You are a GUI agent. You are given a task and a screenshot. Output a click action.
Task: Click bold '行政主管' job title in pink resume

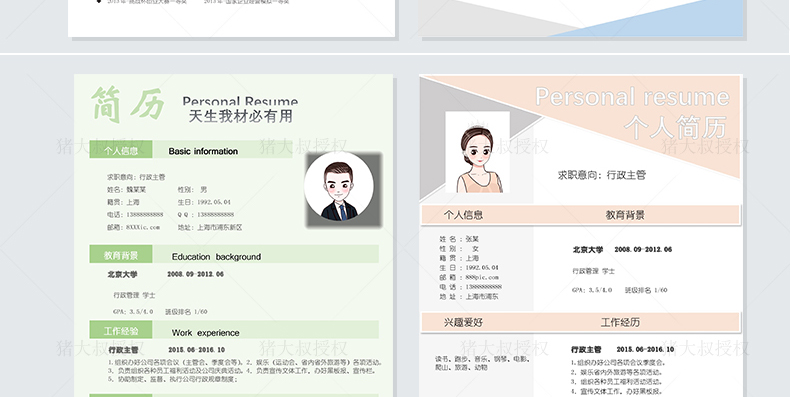(x=586, y=350)
